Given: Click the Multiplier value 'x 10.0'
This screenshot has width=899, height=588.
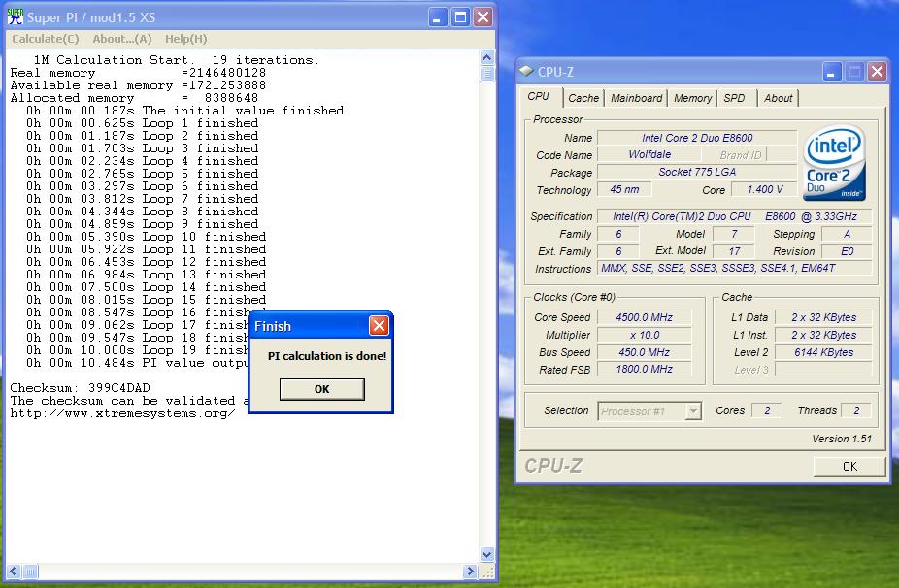Looking at the screenshot, I should [x=645, y=335].
